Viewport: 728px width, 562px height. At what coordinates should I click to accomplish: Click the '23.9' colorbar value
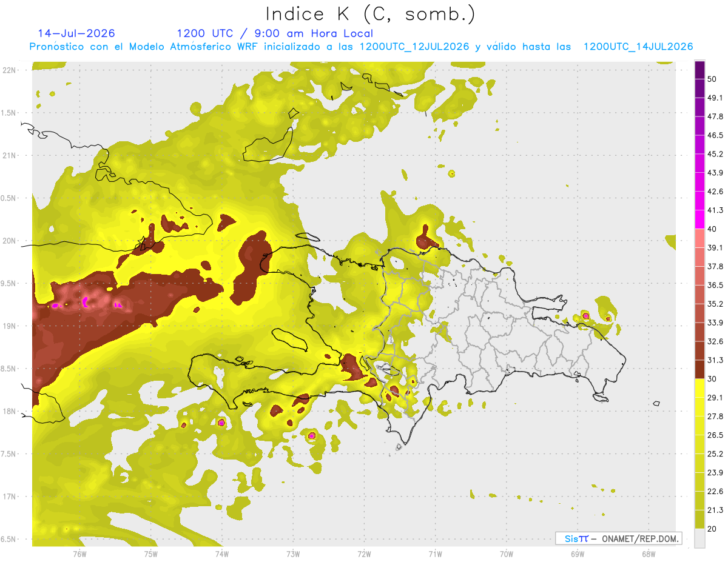tap(715, 473)
